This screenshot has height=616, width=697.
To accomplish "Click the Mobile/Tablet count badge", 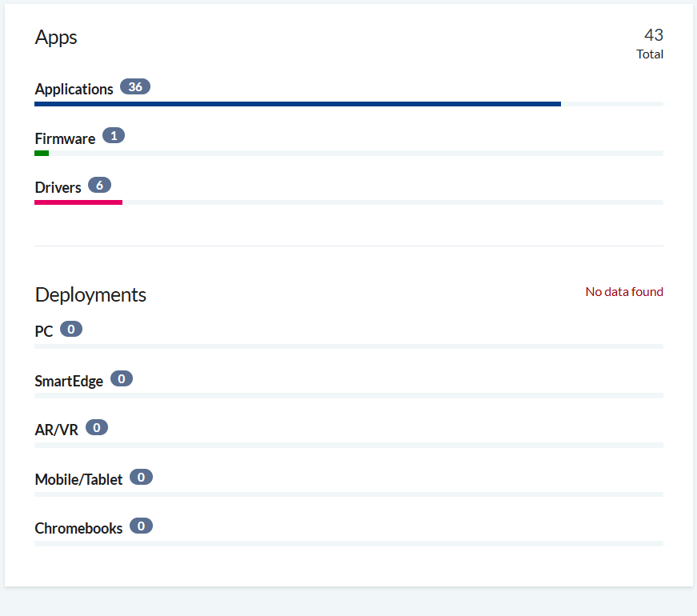I will (x=141, y=477).
